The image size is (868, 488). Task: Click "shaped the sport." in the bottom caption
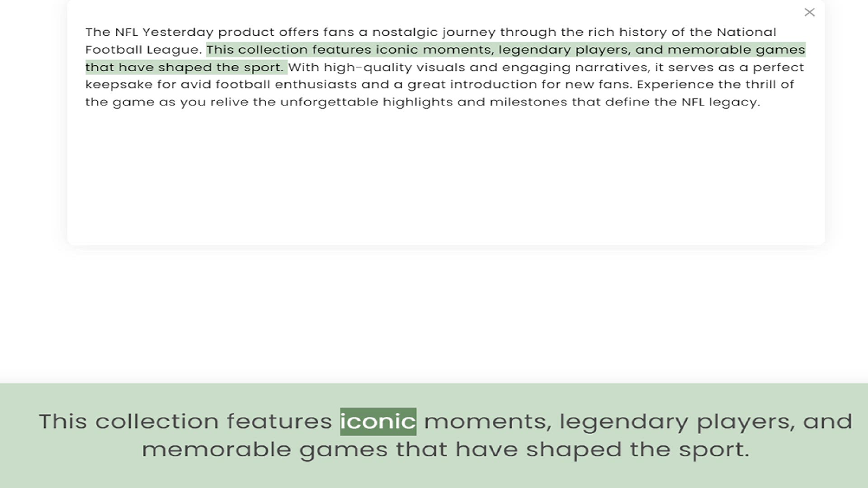tap(637, 450)
